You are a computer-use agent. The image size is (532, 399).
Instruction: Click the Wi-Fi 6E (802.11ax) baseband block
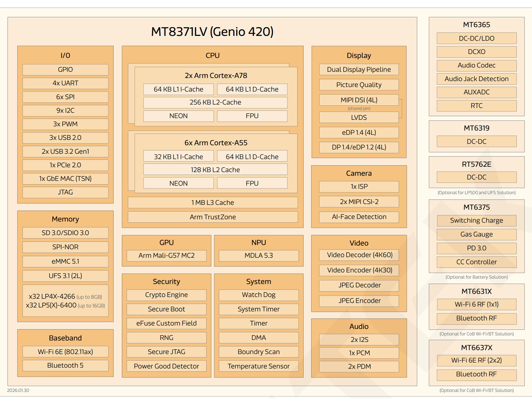pos(65,352)
